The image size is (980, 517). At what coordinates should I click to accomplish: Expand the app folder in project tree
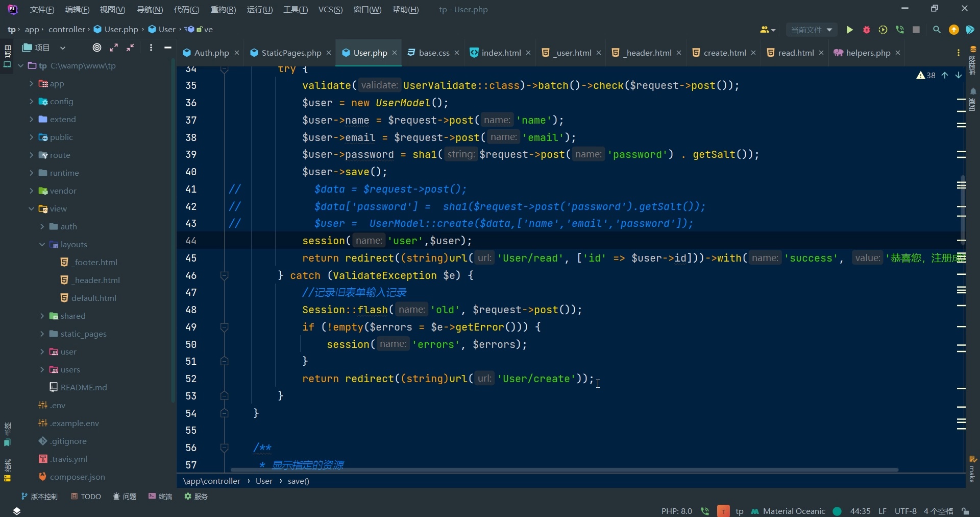point(31,83)
